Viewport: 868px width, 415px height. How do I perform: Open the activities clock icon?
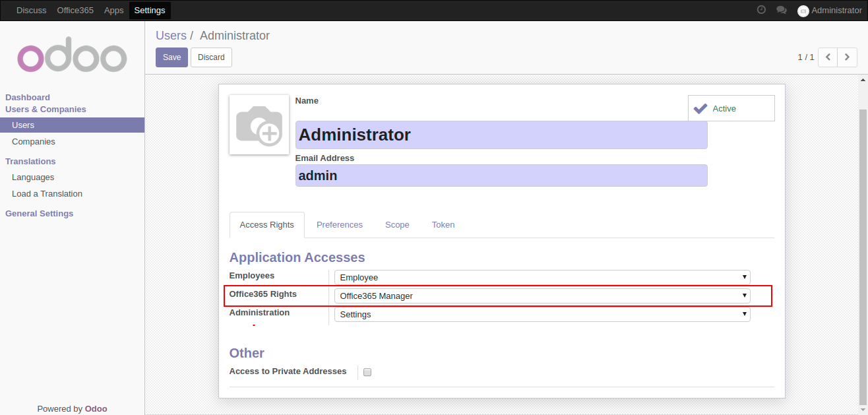761,10
